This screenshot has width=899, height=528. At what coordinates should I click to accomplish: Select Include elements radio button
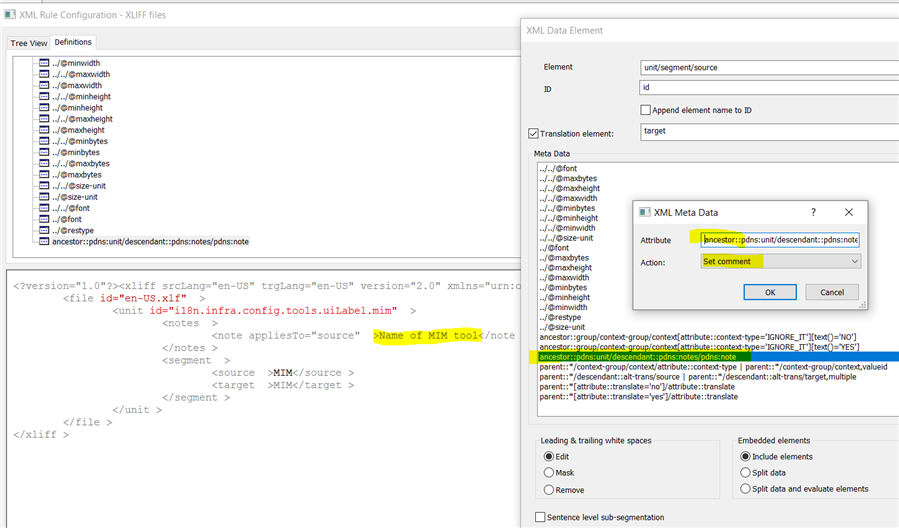point(745,456)
